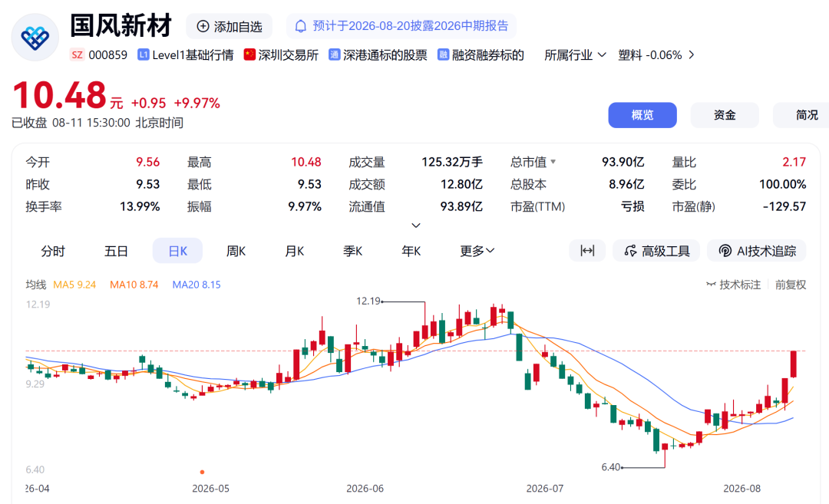Click the MA5 9.24 legend label
The width and height of the screenshot is (829, 504).
[x=74, y=285]
